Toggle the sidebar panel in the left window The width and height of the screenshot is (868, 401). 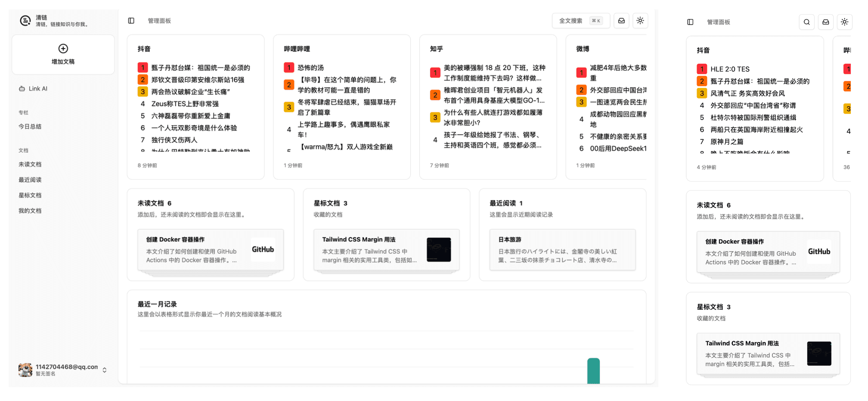coord(131,21)
